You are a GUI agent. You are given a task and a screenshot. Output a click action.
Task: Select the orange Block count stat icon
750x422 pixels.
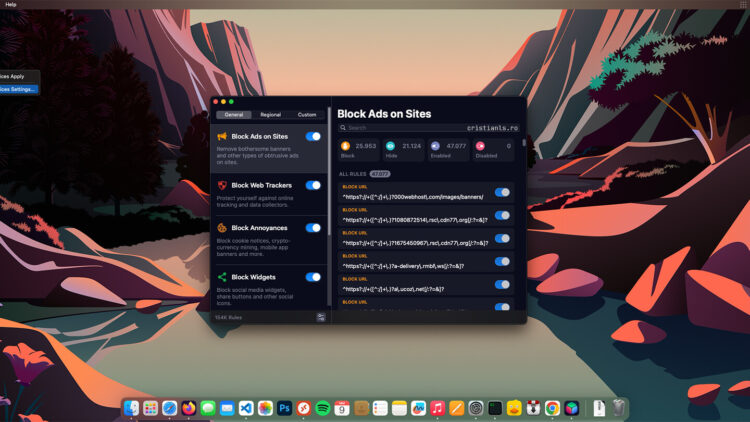(347, 146)
